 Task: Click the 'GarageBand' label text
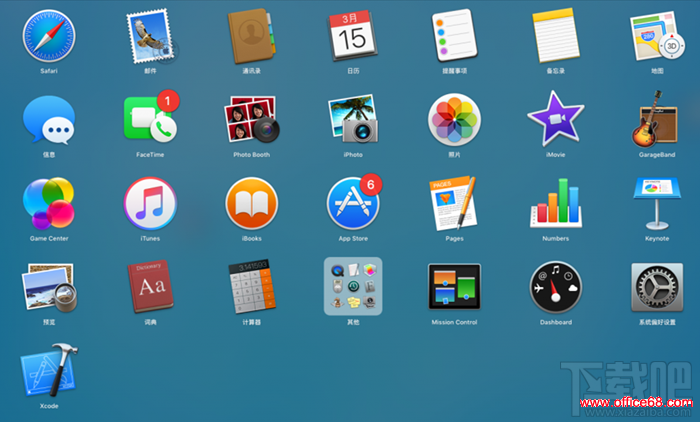[657, 155]
